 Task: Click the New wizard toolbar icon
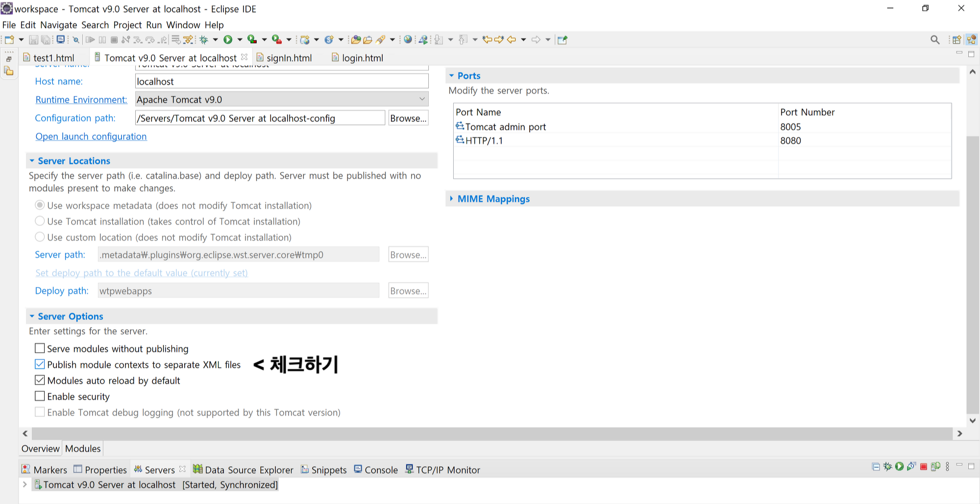point(9,40)
